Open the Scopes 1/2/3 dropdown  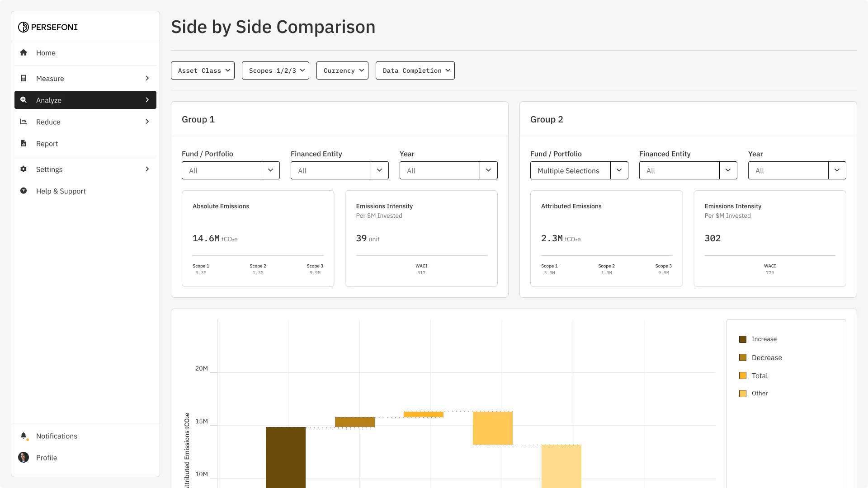pos(275,70)
